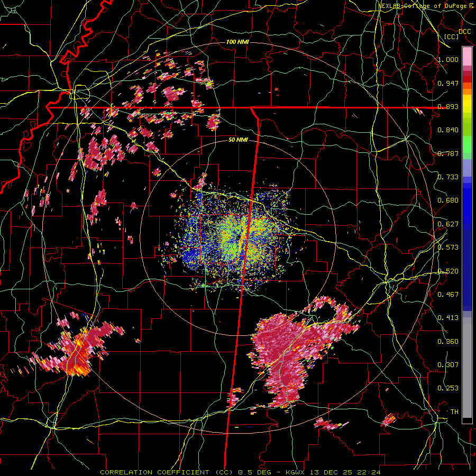Click the CORRELATION COEFFICIENT caption text
Image resolution: width=476 pixels, height=476 pixels.
[x=154, y=472]
